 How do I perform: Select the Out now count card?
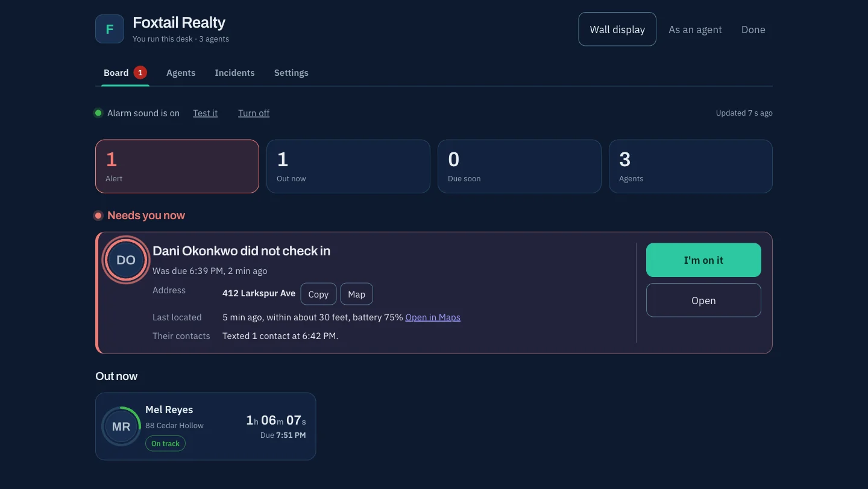pos(348,166)
